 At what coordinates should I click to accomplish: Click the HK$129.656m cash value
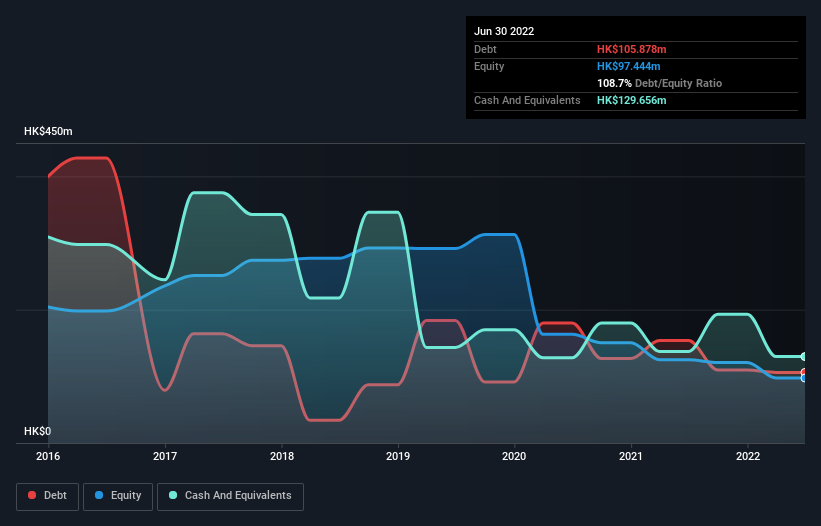[x=631, y=100]
